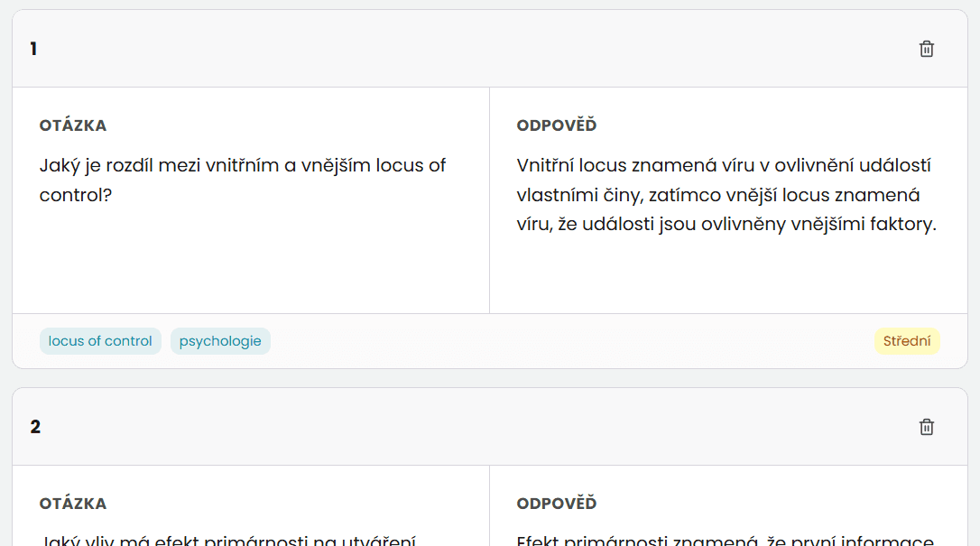980x546 pixels.
Task: Select card number 2 header
Action: click(35, 427)
